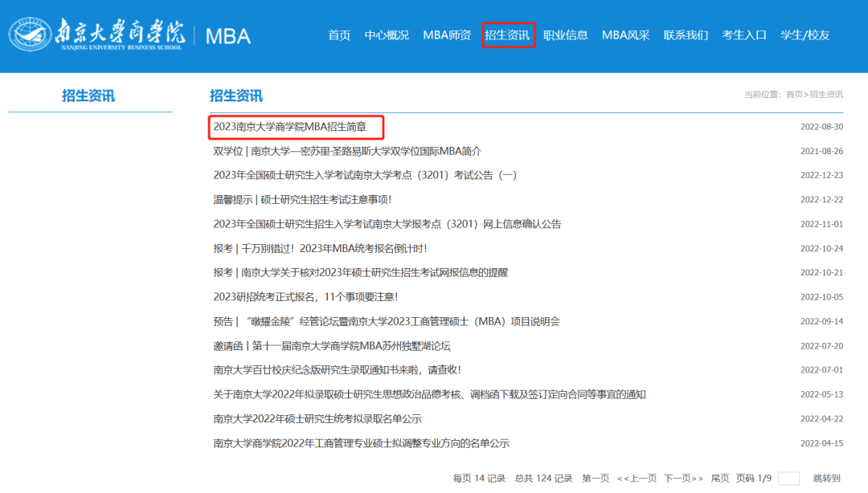
Task: Click the MBA text in header
Action: [x=228, y=36]
